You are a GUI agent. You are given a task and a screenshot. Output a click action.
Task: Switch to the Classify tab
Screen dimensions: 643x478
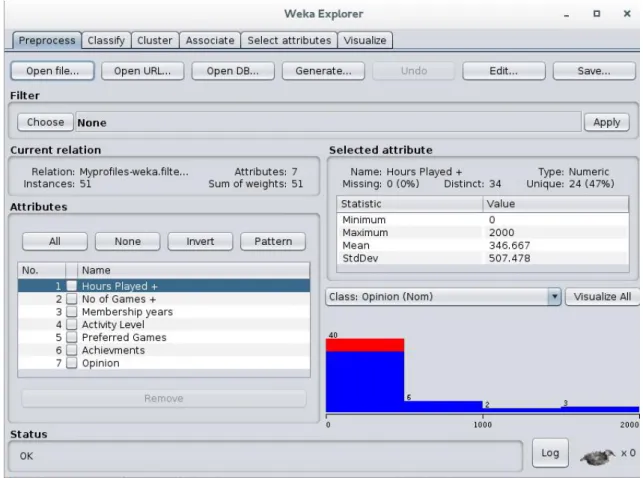pyautogui.click(x=106, y=40)
